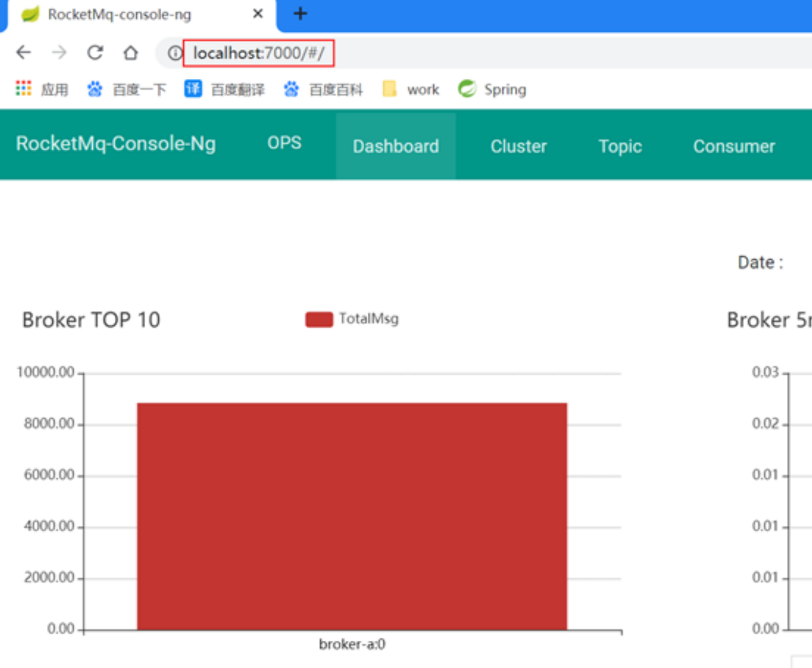Screen dimensions: 812x668
Task: Click the RocketMq-Console-Ng brand link
Action: click(x=116, y=143)
